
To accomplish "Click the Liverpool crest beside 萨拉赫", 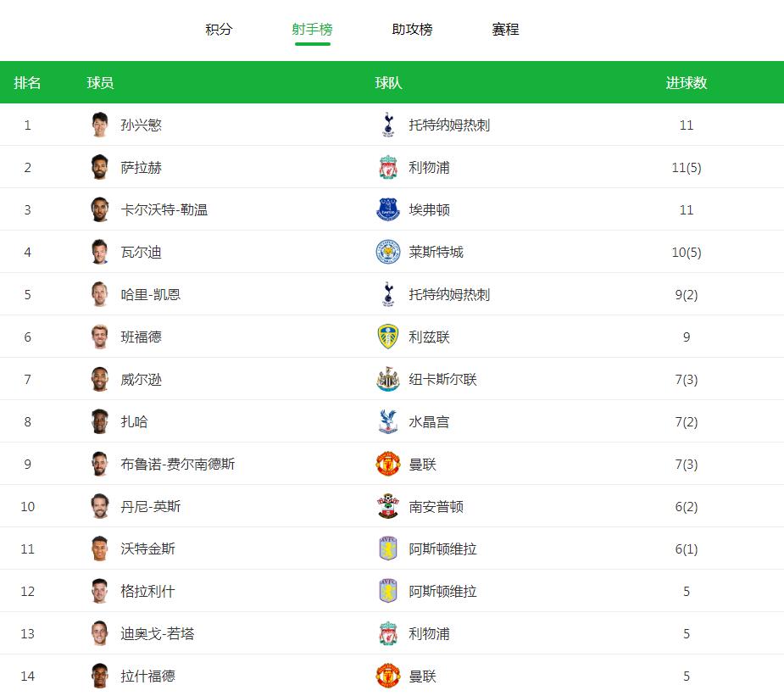I will click(x=388, y=167).
